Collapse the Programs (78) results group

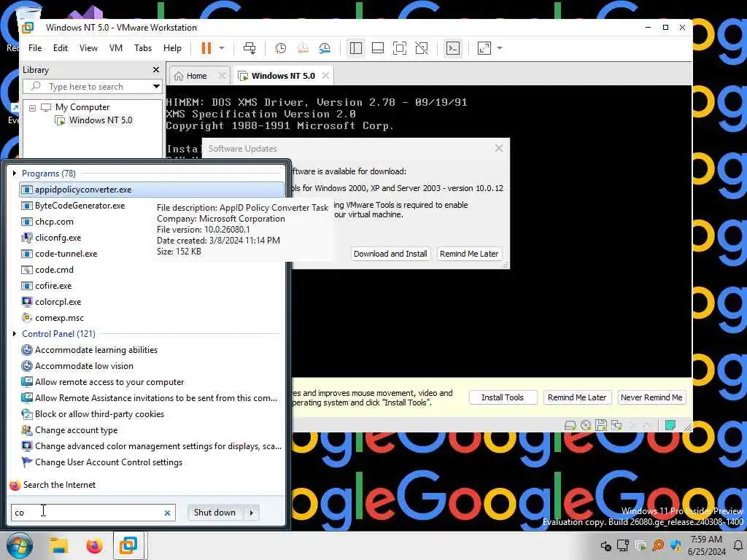[x=15, y=174]
